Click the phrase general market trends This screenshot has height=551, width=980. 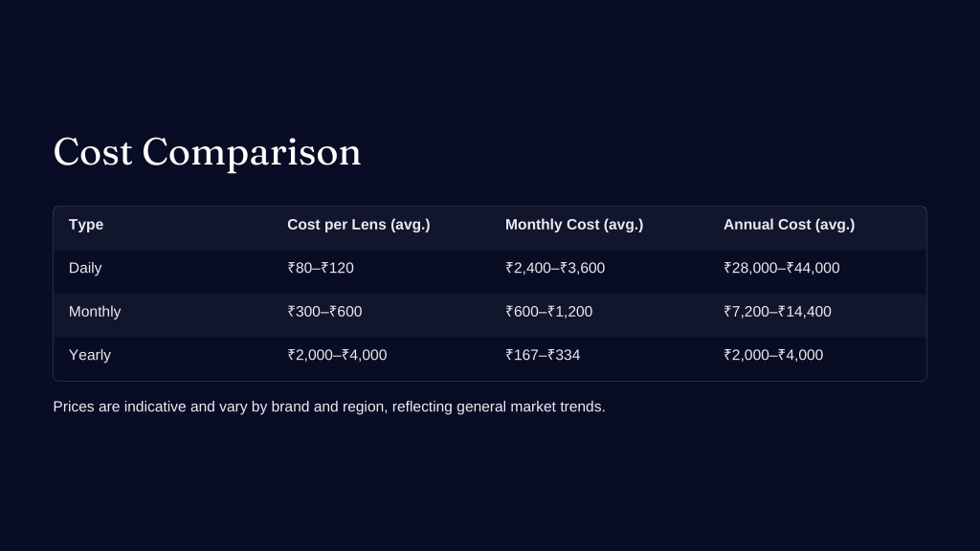pos(530,407)
